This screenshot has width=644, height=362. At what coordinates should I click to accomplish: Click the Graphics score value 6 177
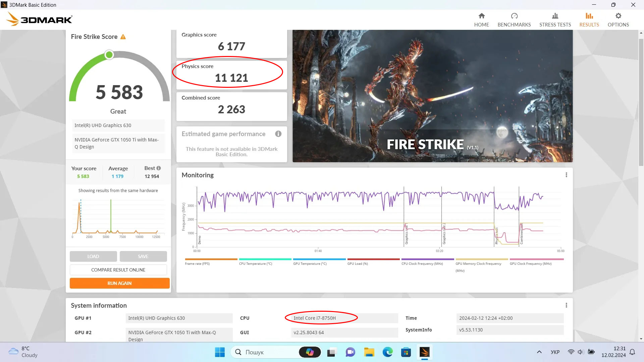(x=231, y=46)
